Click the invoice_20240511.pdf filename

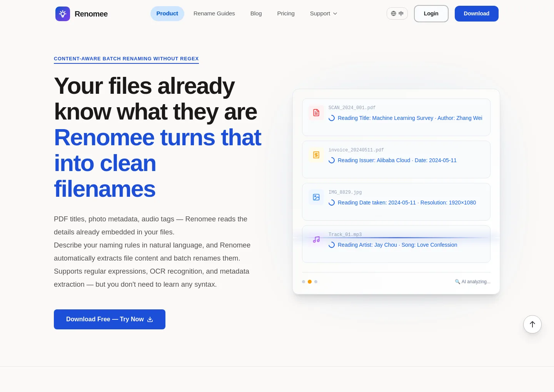click(x=356, y=150)
